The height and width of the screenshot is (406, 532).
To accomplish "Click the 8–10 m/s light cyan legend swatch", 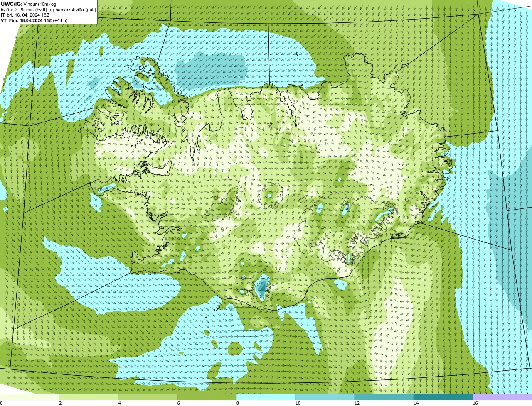I will point(266,397).
